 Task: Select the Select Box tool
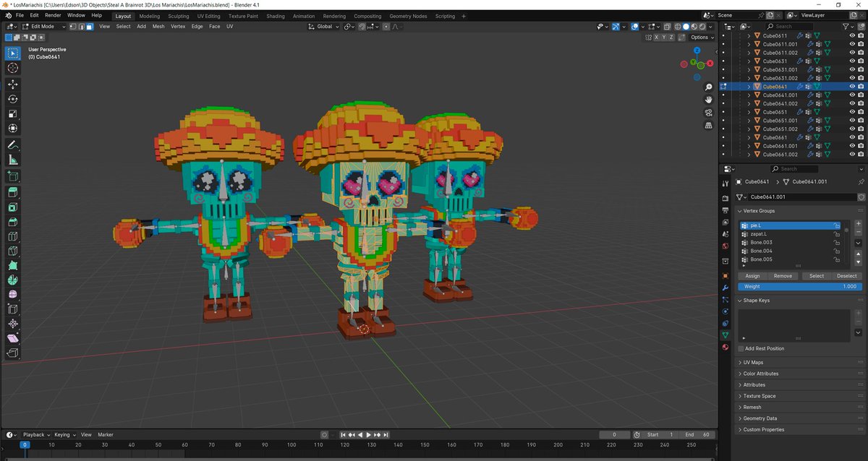pyautogui.click(x=13, y=53)
